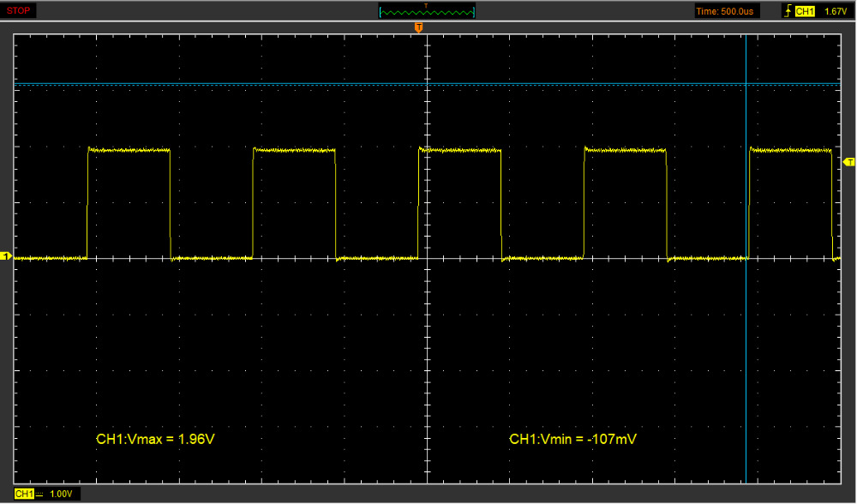Click the rising edge trigger icon
Image resolution: width=857 pixels, height=504 pixels.
[x=787, y=11]
